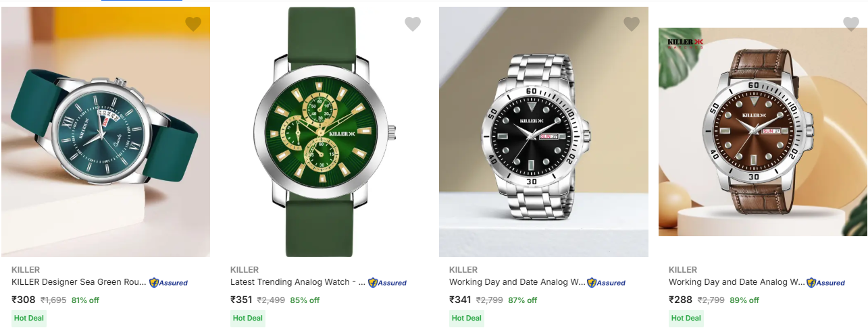Click Hot Deal tag under ₹351 watch
868x328 pixels.
(x=248, y=318)
